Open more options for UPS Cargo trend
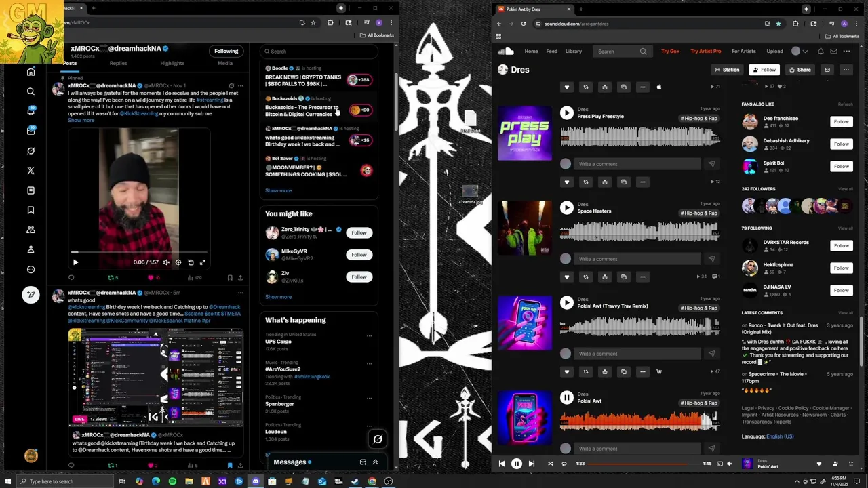The width and height of the screenshot is (868, 488). coord(369,335)
